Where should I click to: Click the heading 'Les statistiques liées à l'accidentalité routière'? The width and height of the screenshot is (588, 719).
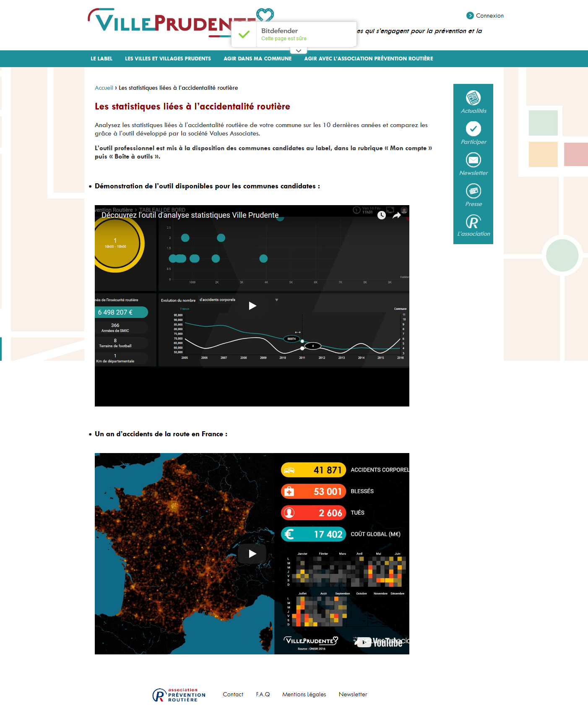pyautogui.click(x=193, y=107)
